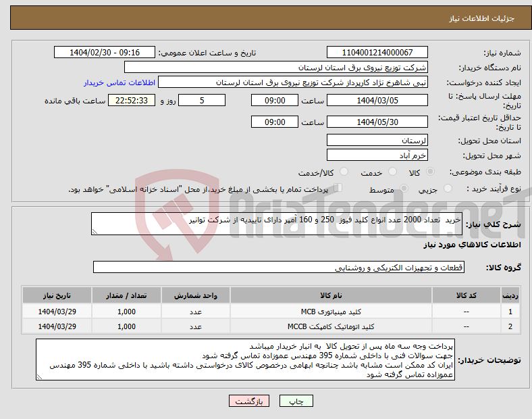
Task: Click the delivery city field خرم آباد
Action: pyautogui.click(x=377, y=155)
